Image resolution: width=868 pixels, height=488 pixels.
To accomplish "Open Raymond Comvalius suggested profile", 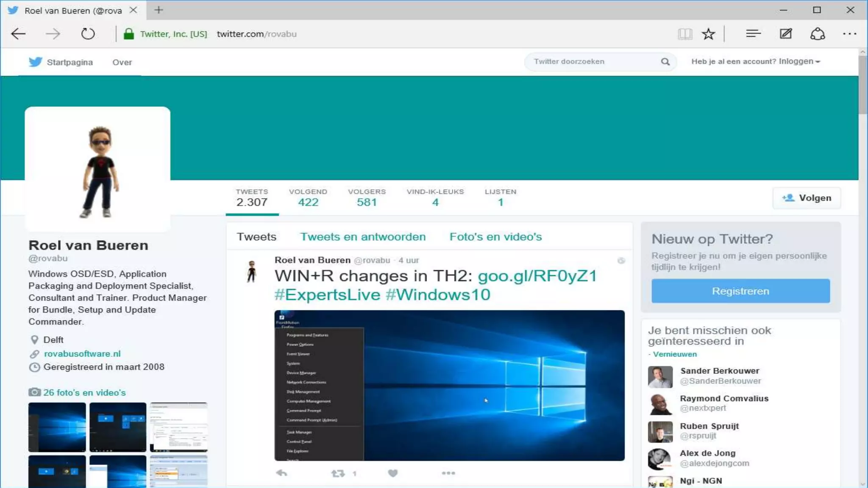I will [724, 398].
